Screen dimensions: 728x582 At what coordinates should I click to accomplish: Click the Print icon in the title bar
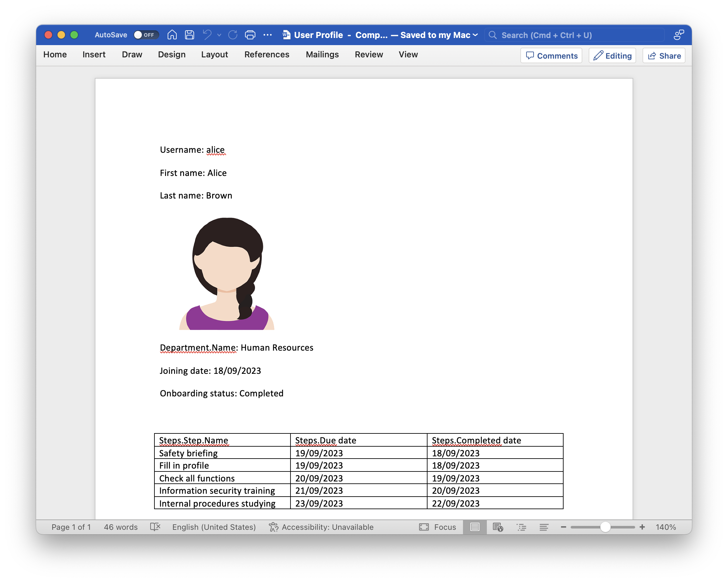pos(250,35)
